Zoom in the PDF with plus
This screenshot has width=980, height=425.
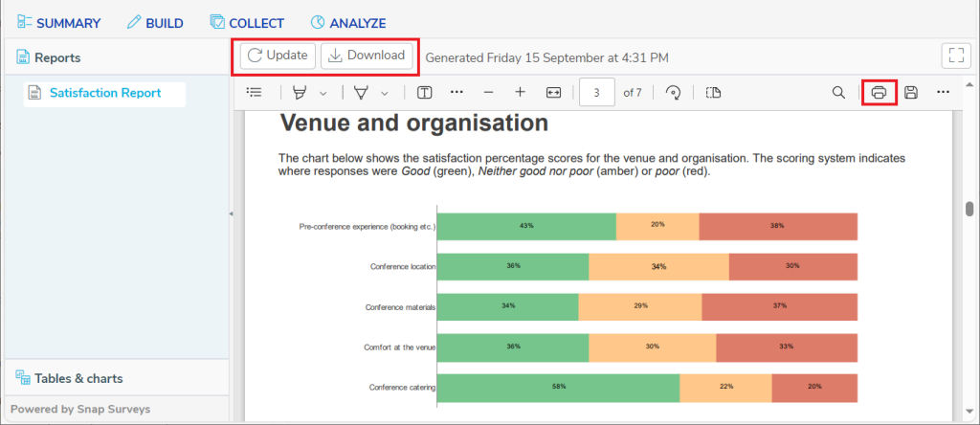(x=520, y=93)
